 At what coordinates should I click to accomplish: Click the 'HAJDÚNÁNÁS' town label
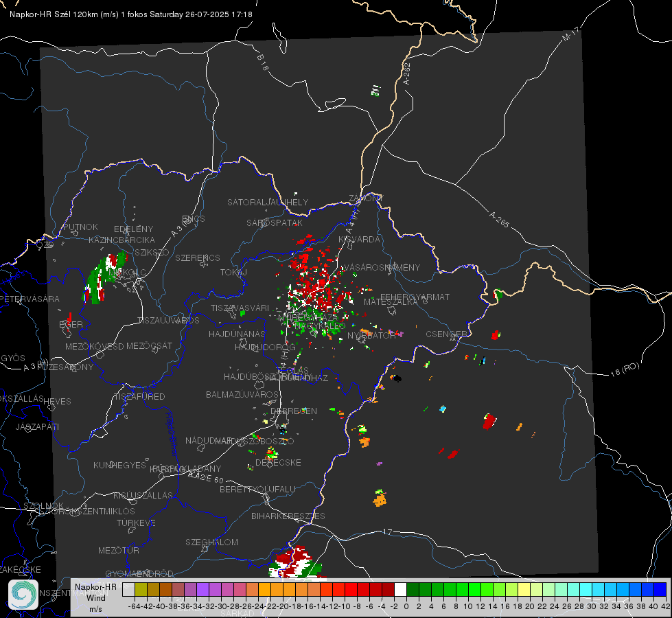pyautogui.click(x=237, y=334)
